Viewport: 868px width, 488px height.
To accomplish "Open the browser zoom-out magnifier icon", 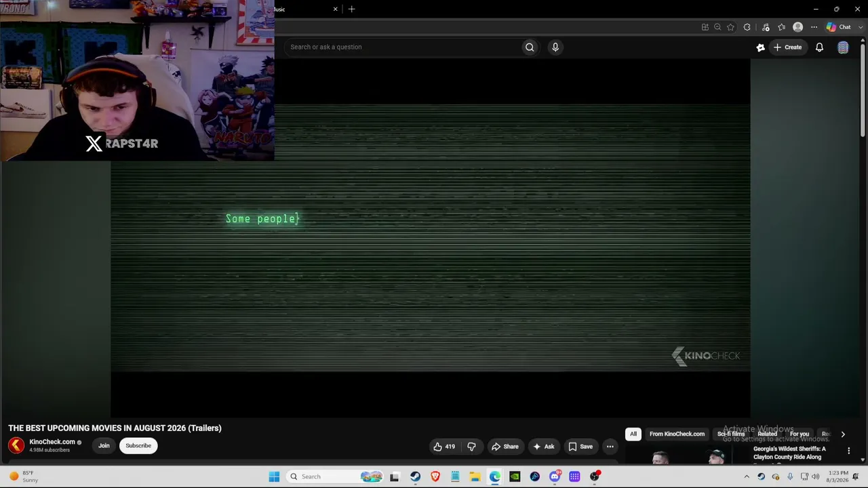I will [717, 27].
